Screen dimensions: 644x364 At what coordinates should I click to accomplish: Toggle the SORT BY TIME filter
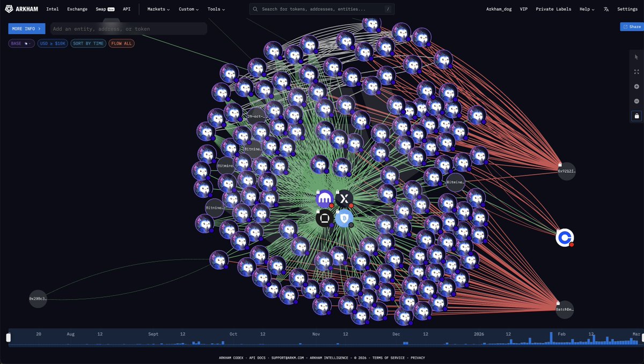pos(88,43)
